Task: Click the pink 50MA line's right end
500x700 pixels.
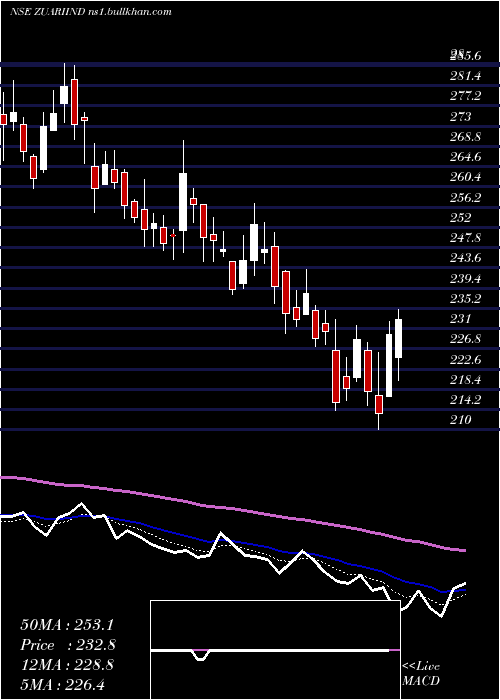Action: tap(464, 550)
